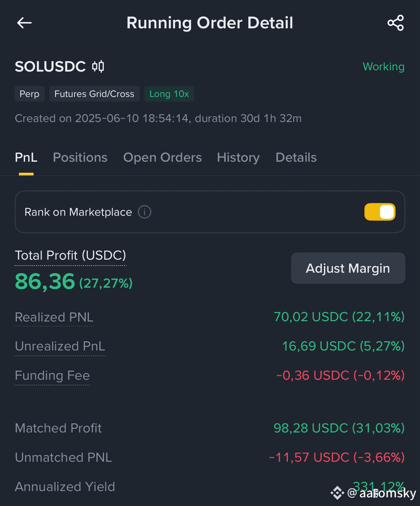Tap the Funding Fee label
This screenshot has width=420, height=506.
(x=52, y=376)
